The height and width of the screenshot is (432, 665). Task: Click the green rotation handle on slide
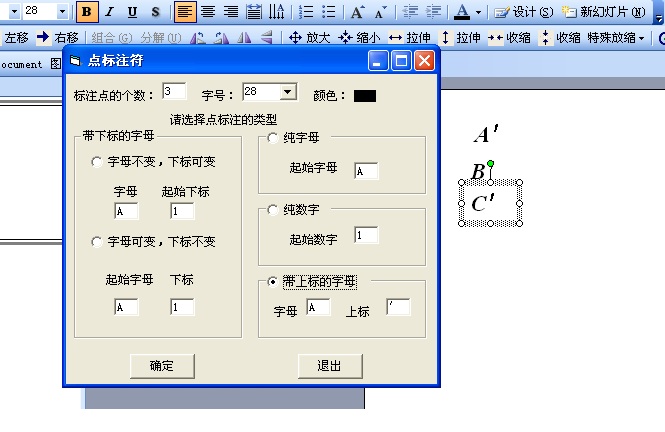coord(490,164)
